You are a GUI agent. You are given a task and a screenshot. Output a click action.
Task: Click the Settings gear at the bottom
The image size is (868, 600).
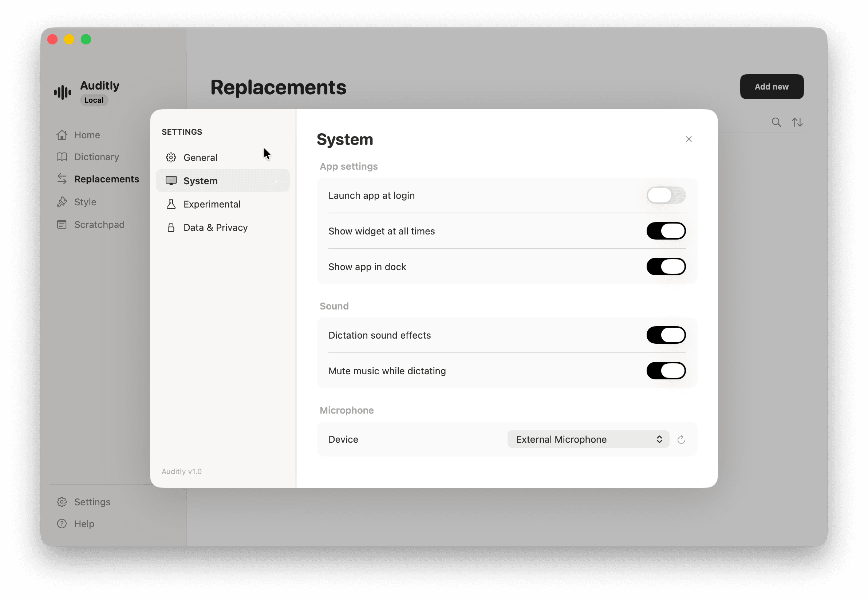(62, 501)
